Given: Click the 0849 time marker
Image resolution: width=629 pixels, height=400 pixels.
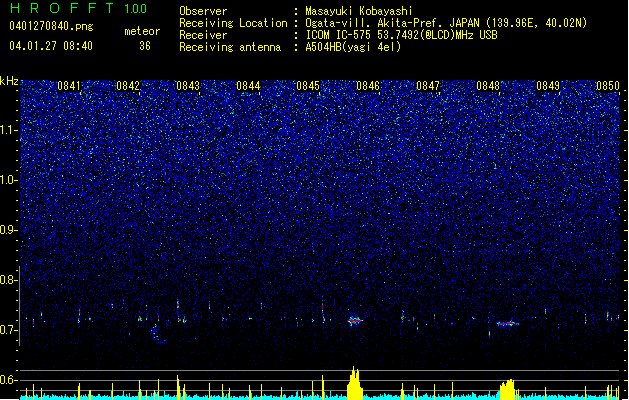Looking at the screenshot, I should 548,85.
